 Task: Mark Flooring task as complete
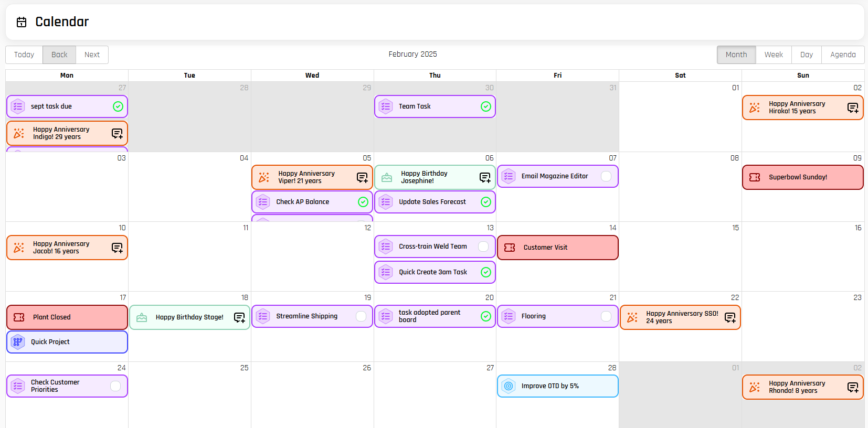tap(606, 316)
